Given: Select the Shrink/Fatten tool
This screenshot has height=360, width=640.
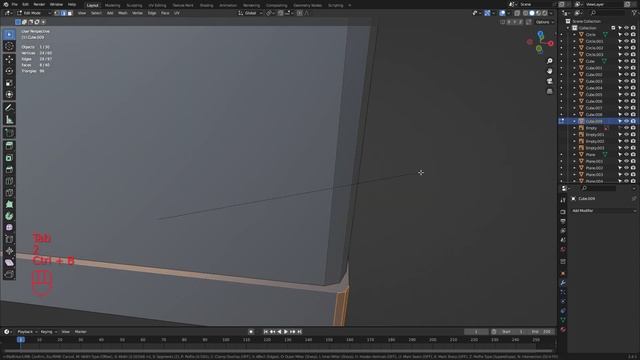Looking at the screenshot, I should tap(9, 251).
